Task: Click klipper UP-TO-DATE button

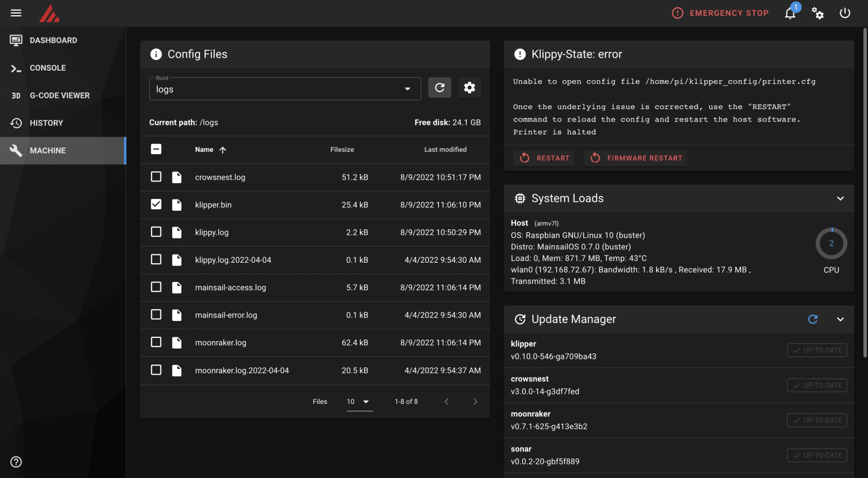Action: [817, 350]
